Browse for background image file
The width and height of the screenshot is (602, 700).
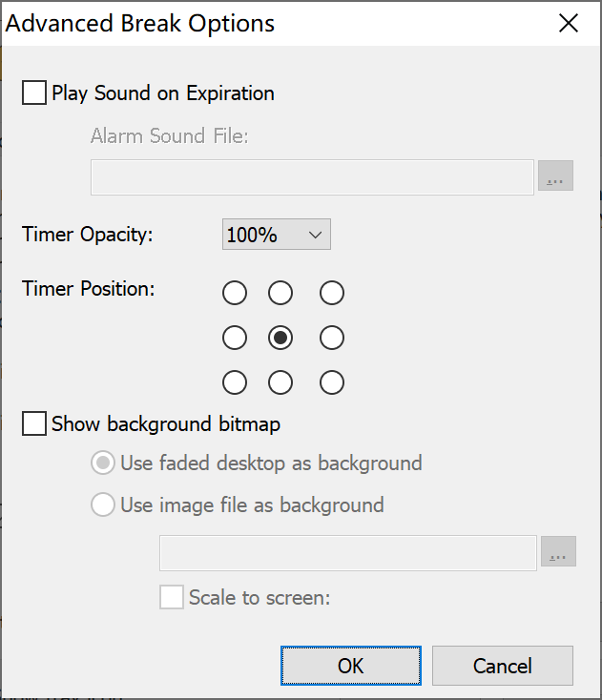tap(558, 551)
